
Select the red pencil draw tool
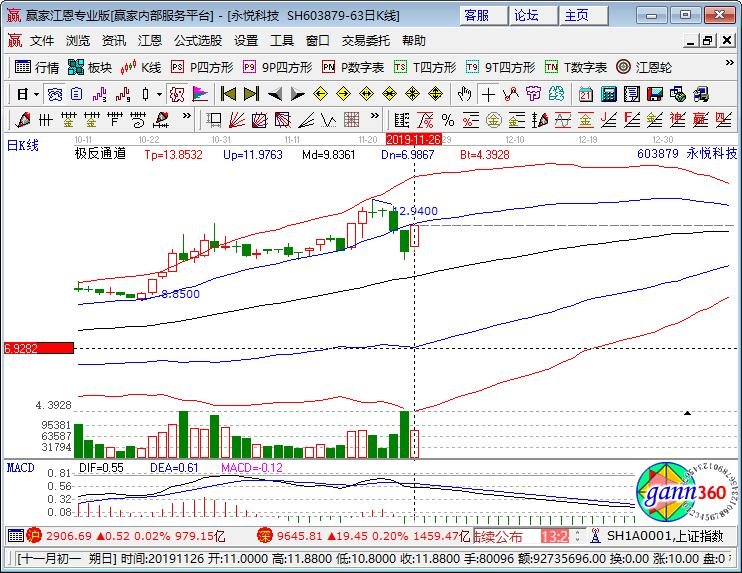point(22,120)
